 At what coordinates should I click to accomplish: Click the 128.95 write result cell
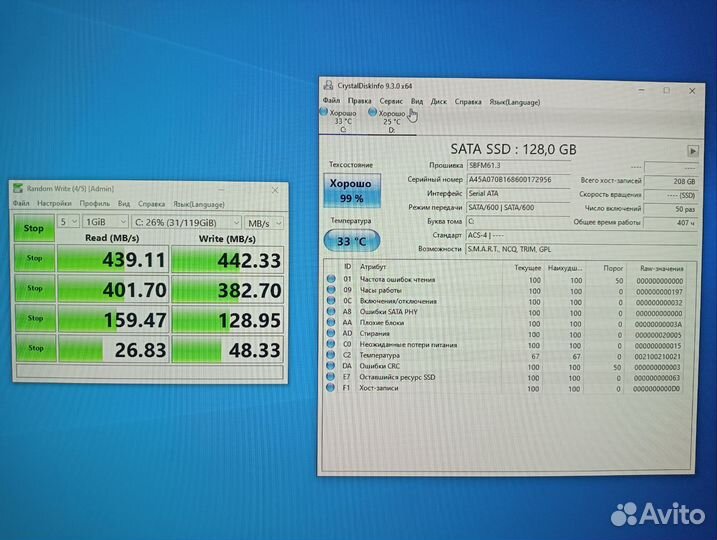click(x=228, y=320)
